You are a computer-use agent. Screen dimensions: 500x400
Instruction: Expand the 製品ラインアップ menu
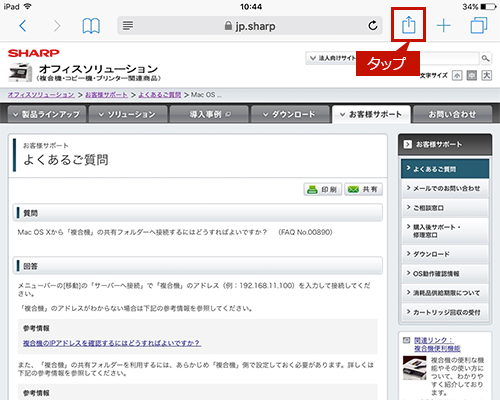47,114
